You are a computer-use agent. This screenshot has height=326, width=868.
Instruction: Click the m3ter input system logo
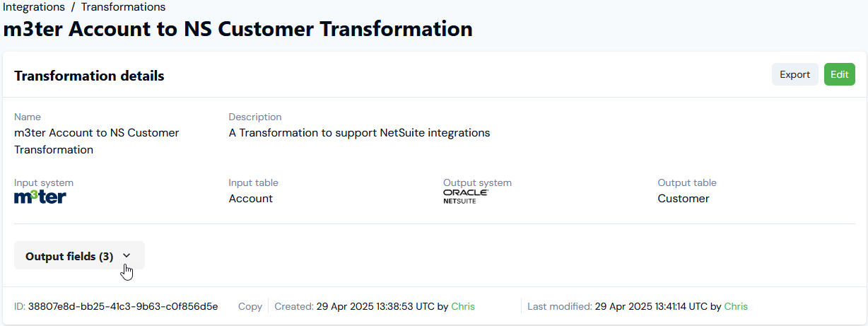[x=40, y=197]
